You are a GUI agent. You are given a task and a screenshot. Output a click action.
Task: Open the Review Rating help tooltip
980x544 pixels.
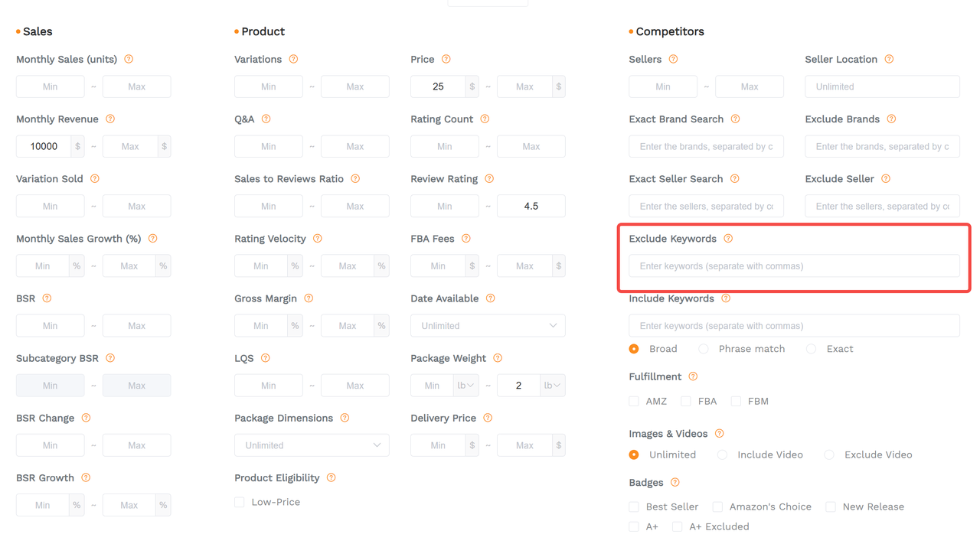point(489,179)
